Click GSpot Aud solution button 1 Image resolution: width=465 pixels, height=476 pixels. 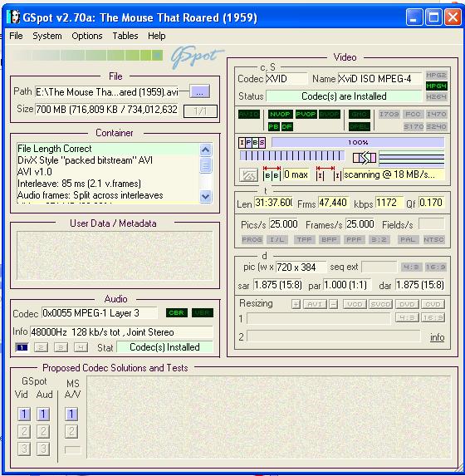coord(43,414)
